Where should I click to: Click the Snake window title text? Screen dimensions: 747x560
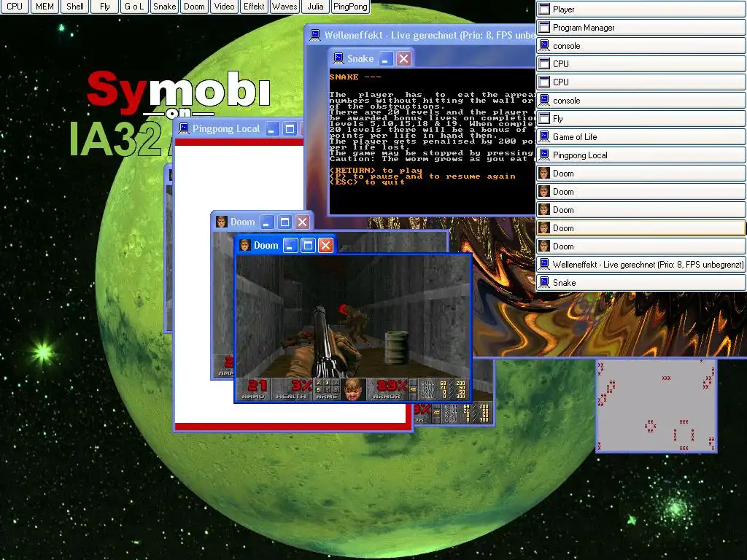[x=360, y=58]
